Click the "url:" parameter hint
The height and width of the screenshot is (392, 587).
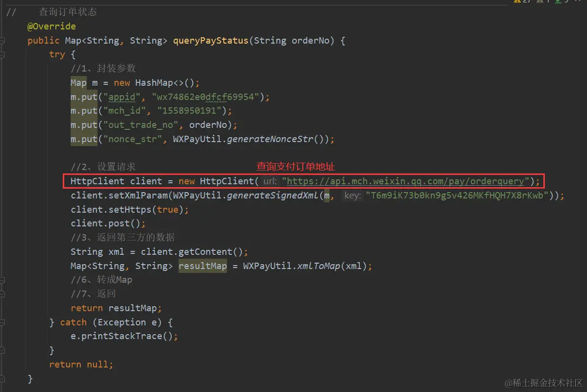coord(270,181)
